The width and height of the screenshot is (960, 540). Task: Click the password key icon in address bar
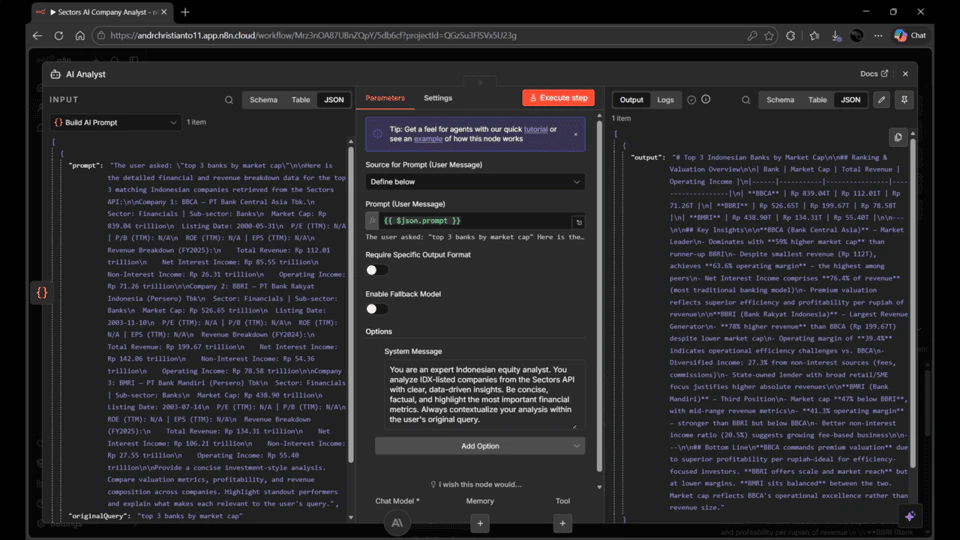(752, 36)
